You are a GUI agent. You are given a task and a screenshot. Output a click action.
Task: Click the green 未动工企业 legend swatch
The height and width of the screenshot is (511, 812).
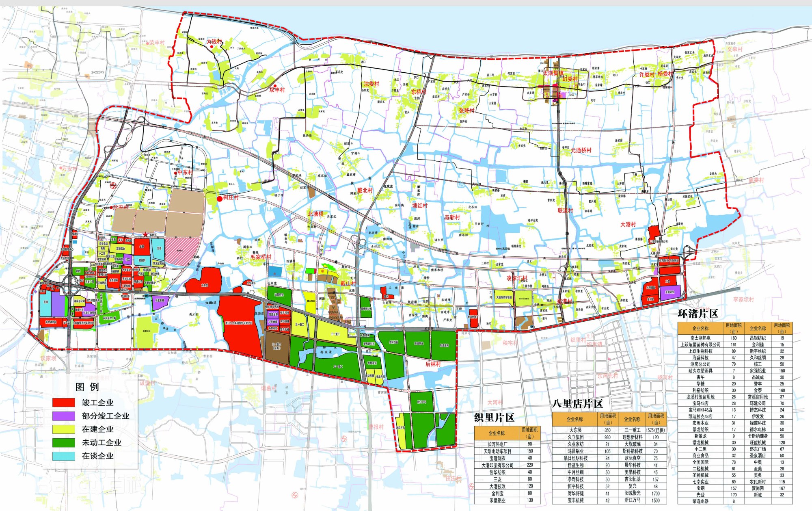64,442
